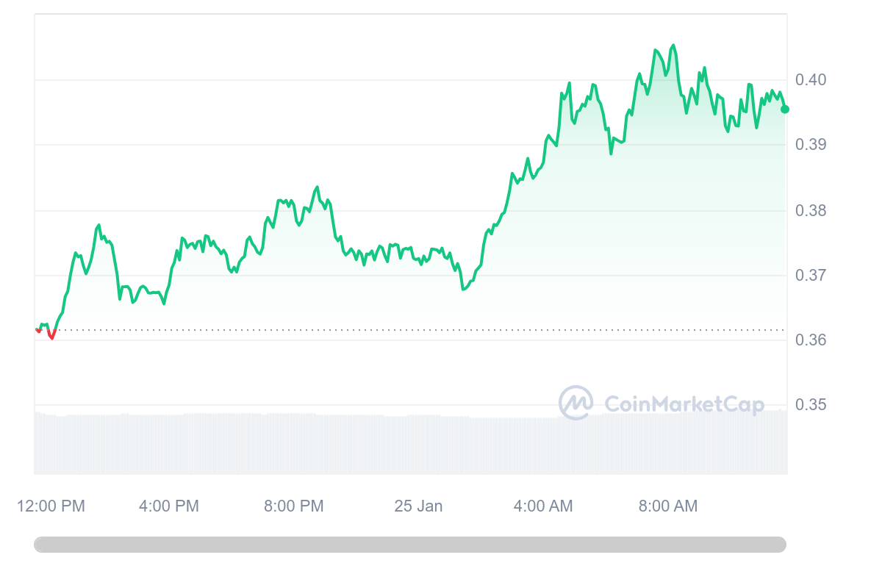Screen dimensions: 882x588
Task: Click the 0.35 price axis label
Action: [x=811, y=405]
